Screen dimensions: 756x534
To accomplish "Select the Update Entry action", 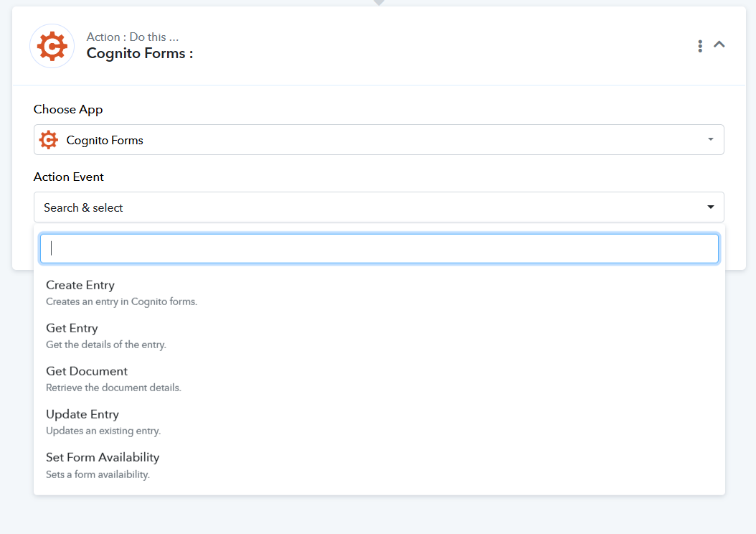I will [x=379, y=421].
